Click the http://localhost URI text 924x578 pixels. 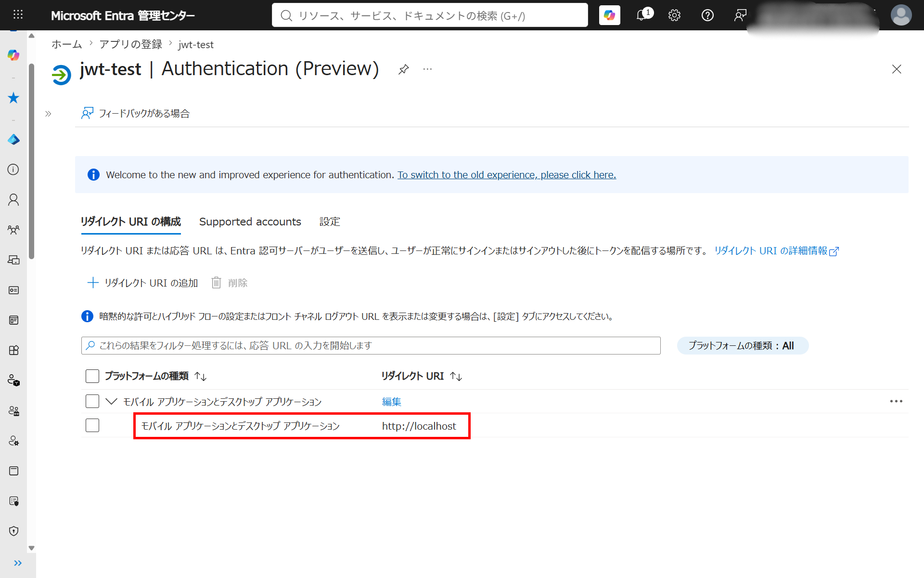(419, 426)
